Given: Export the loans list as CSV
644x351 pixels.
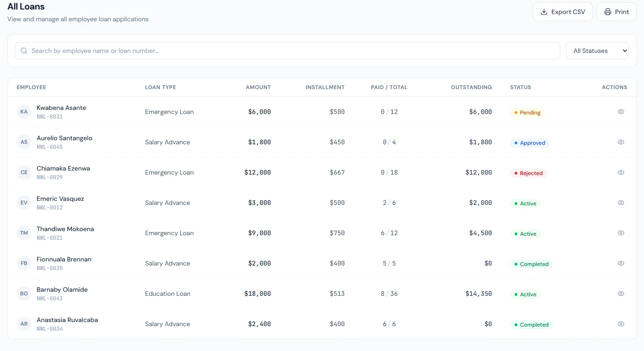Looking at the screenshot, I should point(563,12).
